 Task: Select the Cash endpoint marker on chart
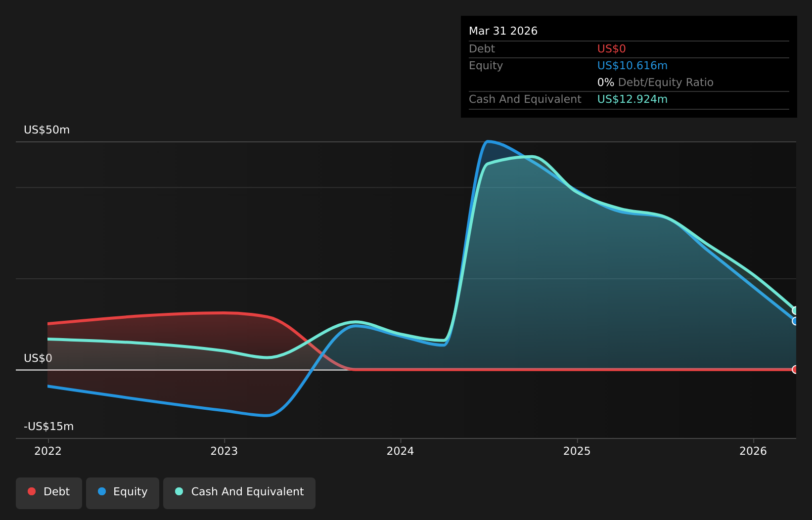click(x=796, y=310)
